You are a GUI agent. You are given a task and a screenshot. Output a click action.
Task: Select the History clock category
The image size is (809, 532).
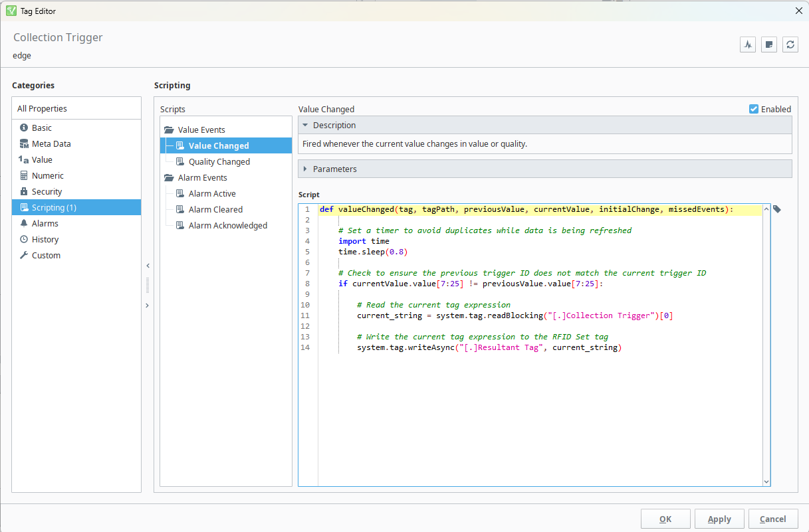pyautogui.click(x=45, y=239)
